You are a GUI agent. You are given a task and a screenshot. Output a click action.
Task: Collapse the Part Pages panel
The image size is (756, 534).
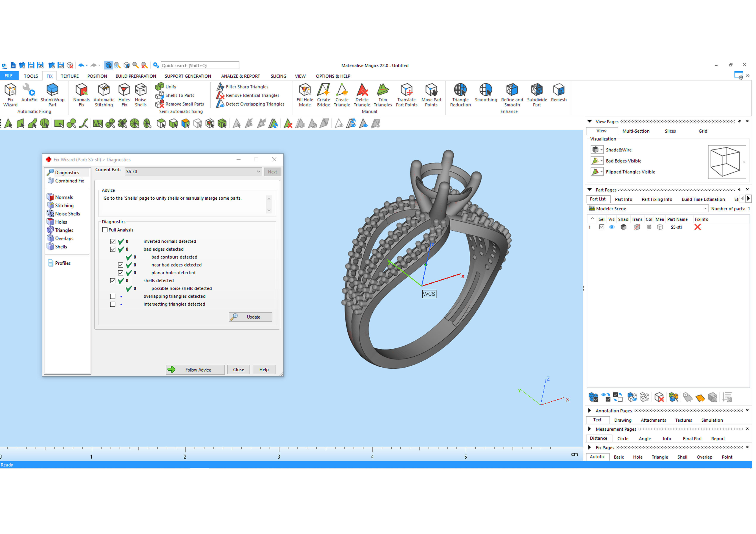click(x=590, y=190)
